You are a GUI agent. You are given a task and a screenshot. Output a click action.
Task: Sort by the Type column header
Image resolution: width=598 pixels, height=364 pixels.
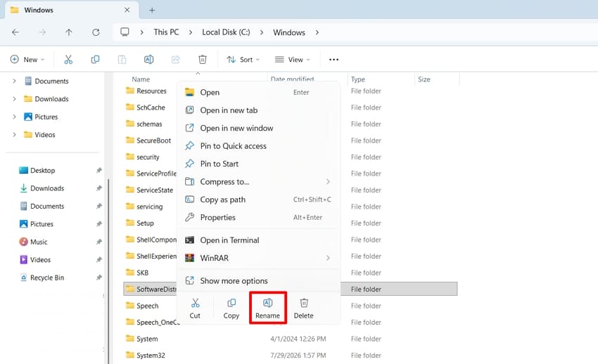[357, 79]
